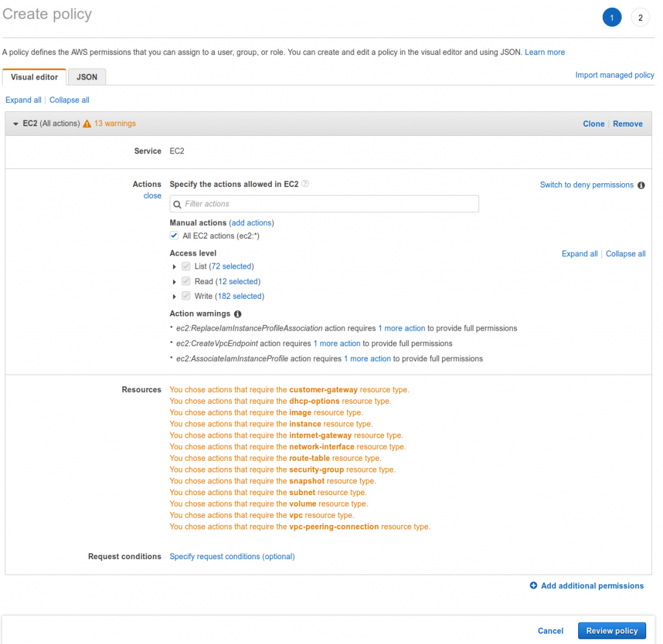This screenshot has height=644, width=663.
Task: Click Add additional permissions
Action: pyautogui.click(x=592, y=586)
